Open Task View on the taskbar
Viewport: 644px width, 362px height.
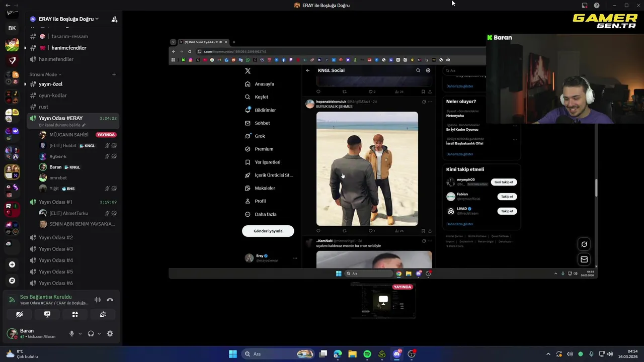coord(323,354)
